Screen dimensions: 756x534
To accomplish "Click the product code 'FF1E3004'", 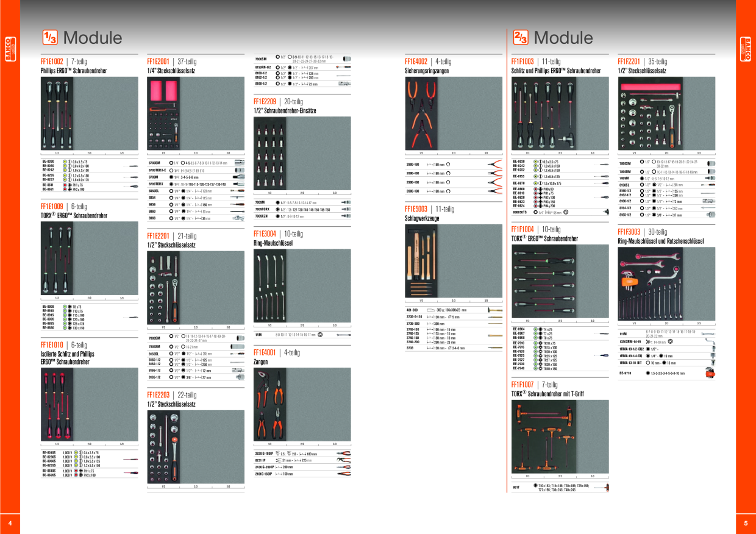I will pos(265,233).
